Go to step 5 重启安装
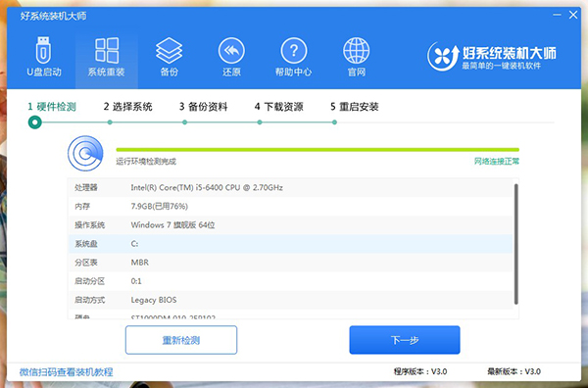This screenshot has height=388, width=588. click(355, 107)
